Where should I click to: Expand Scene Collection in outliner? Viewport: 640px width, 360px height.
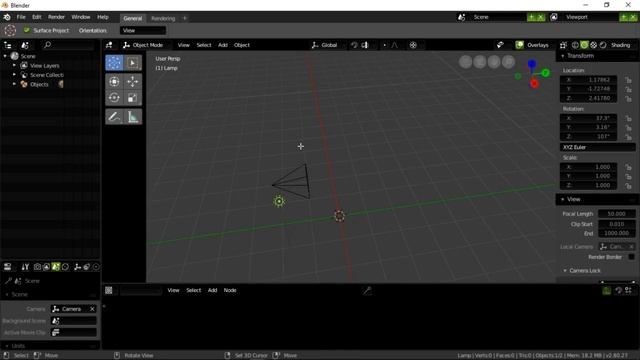[x=14, y=75]
